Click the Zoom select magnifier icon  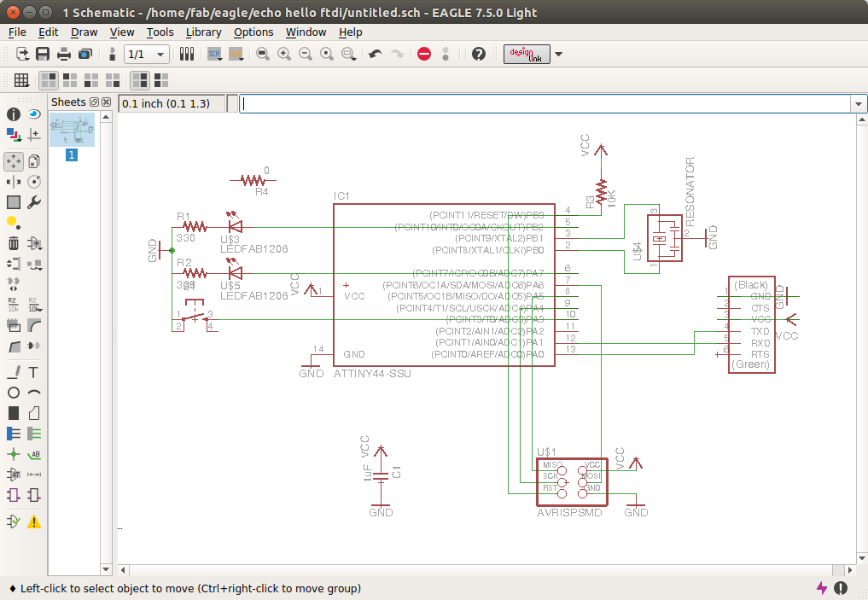point(349,54)
